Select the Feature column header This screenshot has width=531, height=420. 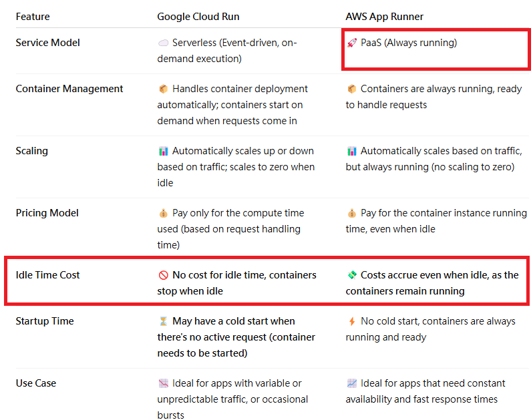pos(33,17)
